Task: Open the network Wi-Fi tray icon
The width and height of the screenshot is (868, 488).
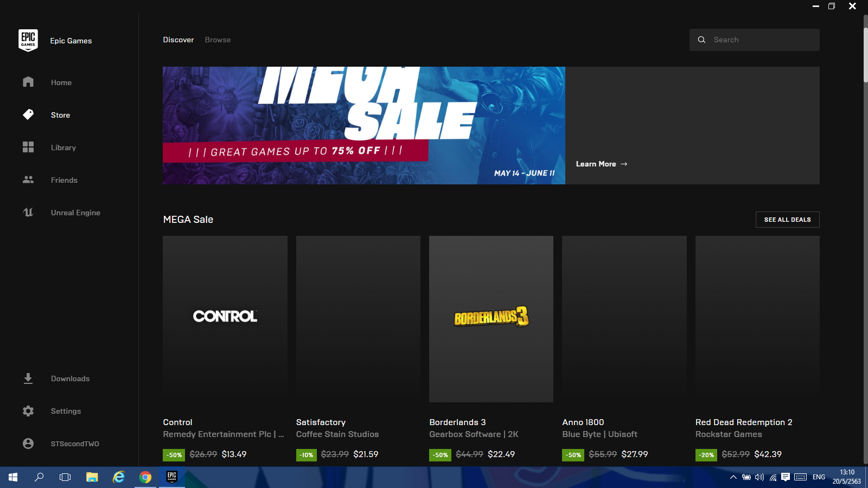Action: [773, 477]
